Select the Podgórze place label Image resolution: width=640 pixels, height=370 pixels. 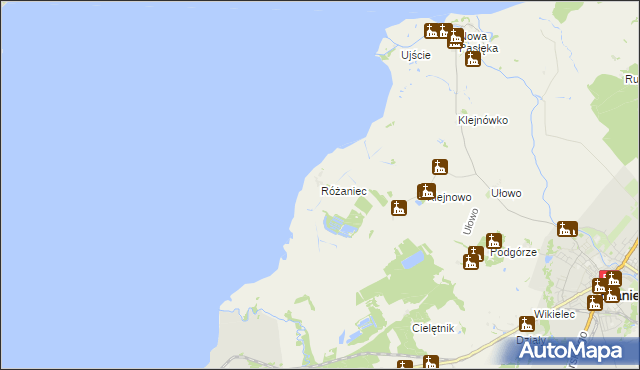click(513, 252)
